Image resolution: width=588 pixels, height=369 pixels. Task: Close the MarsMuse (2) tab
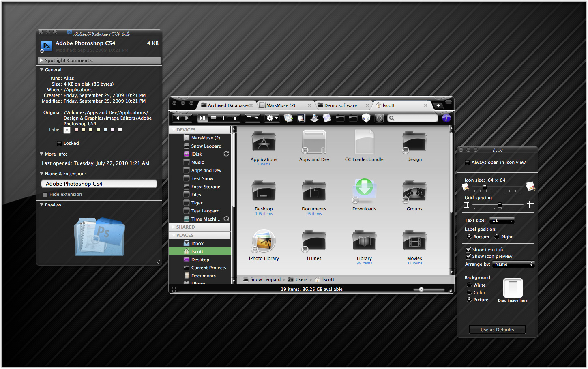(309, 105)
